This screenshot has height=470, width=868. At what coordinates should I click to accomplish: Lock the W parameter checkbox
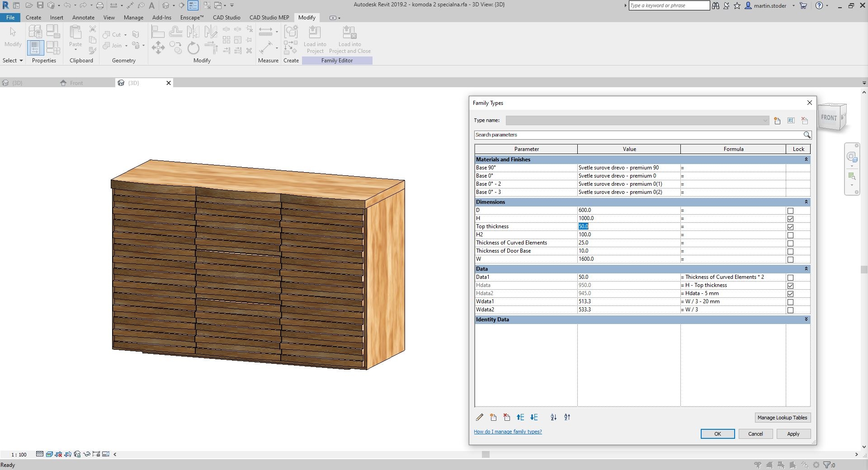(x=790, y=259)
